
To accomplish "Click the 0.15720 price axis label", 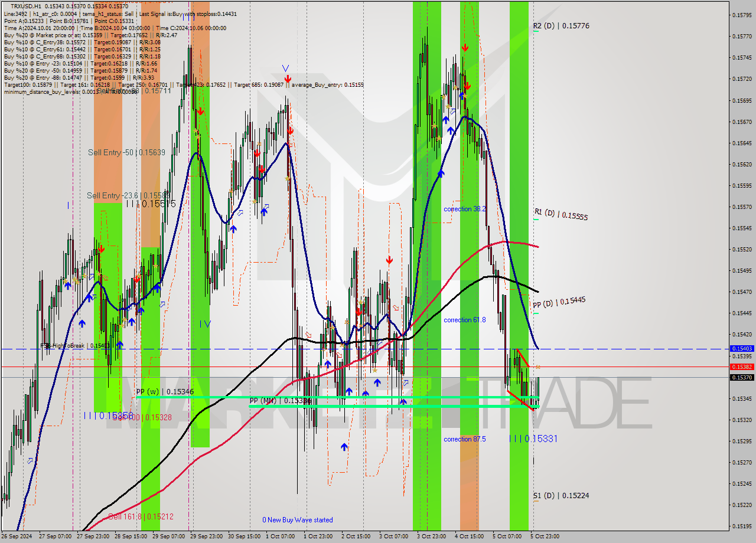I will tap(742, 78).
